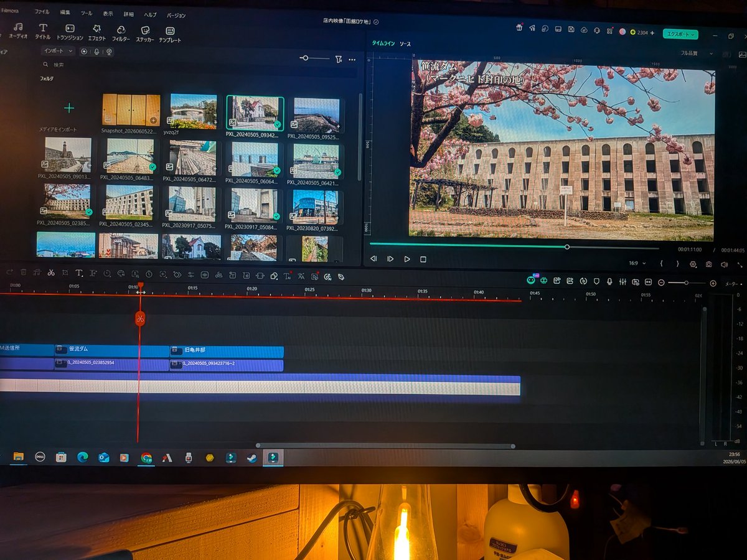Select the Snapshot_2026060522 media thumbnail
This screenshot has width=747, height=560.
tap(131, 110)
